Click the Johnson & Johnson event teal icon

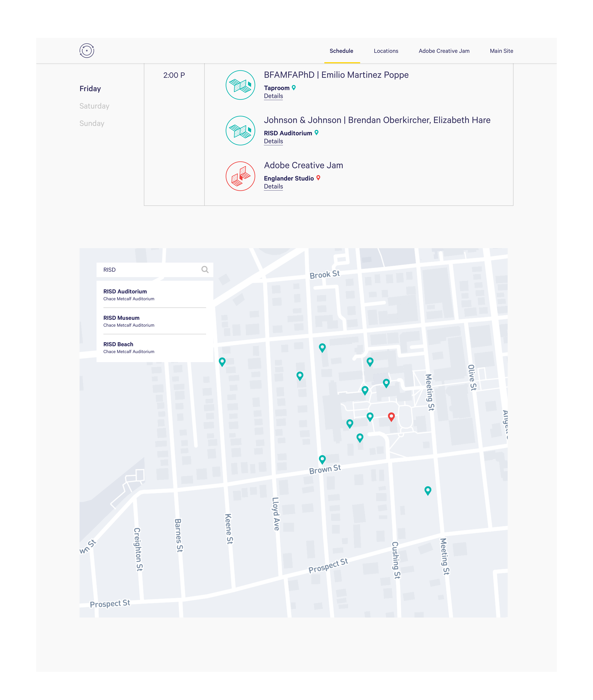tap(240, 130)
